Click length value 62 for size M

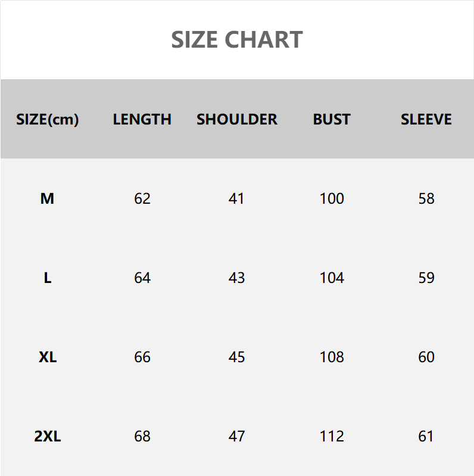click(x=142, y=198)
